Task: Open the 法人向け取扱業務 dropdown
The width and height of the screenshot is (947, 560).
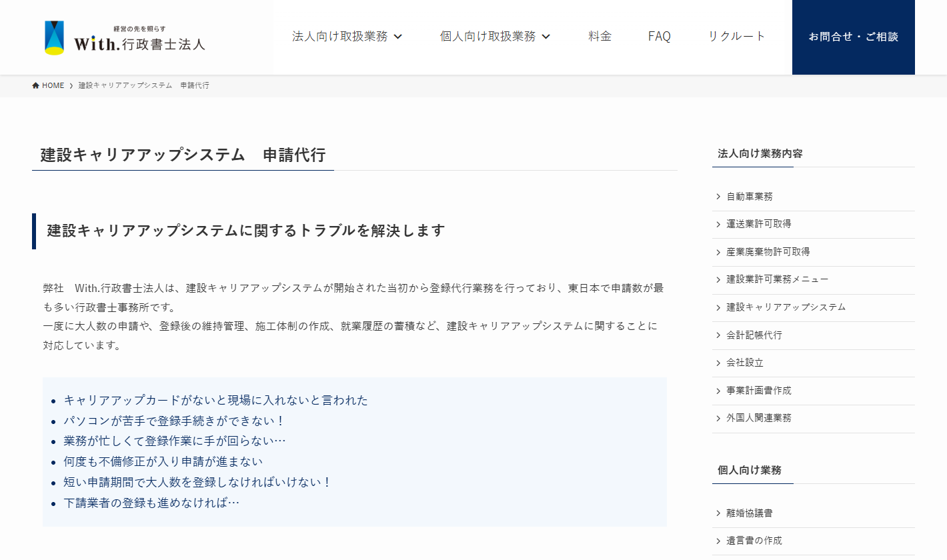Action: point(347,37)
